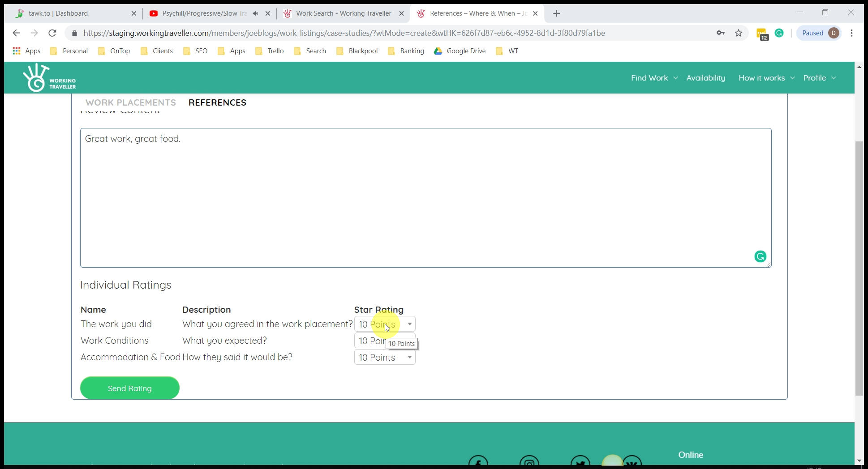Screen dimensions: 868x469
Task: Click inside the review content textarea
Action: pos(425,198)
